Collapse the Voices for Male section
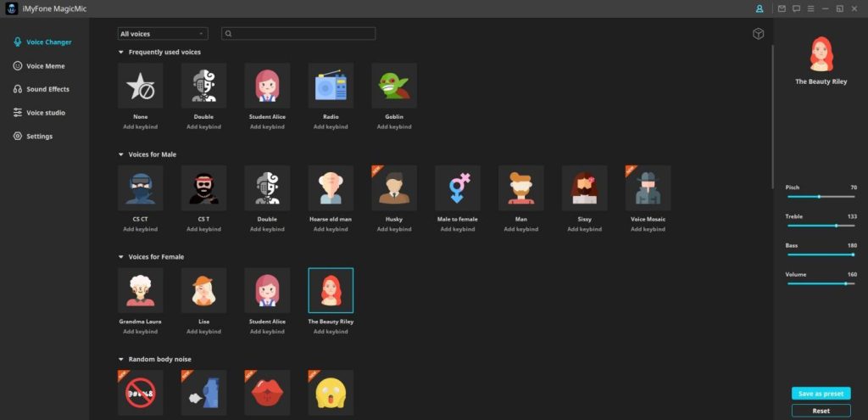Image resolution: width=868 pixels, height=420 pixels. click(120, 154)
